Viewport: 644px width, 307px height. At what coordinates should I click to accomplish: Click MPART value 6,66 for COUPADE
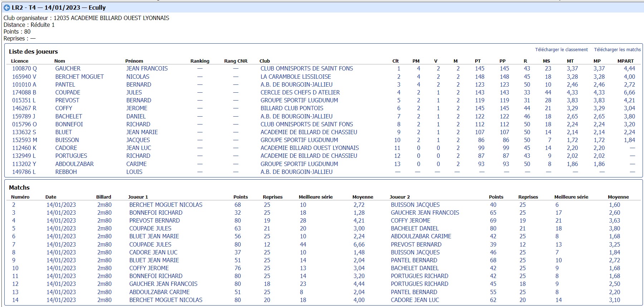click(629, 92)
